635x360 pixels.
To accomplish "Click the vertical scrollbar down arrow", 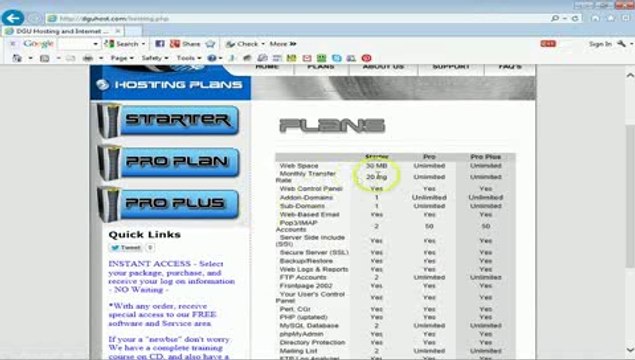I will 630,350.
